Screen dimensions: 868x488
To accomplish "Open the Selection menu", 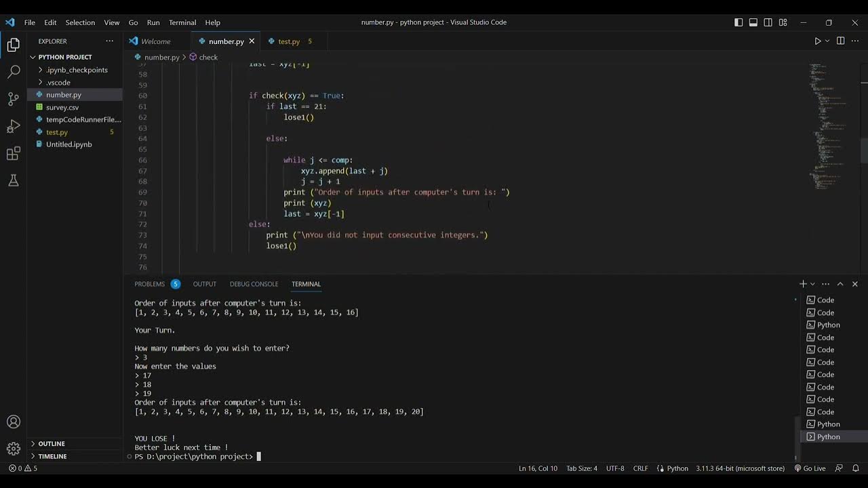I will (80, 22).
